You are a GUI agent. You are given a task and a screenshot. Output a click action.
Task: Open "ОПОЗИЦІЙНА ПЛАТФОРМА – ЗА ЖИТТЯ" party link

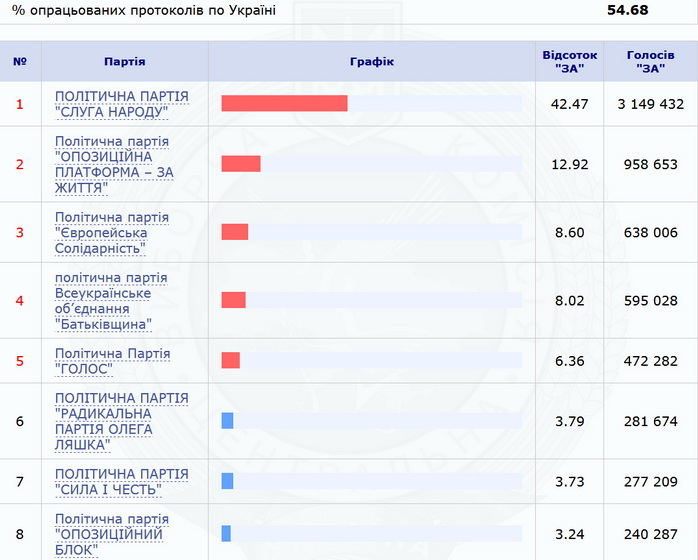[x=113, y=164]
